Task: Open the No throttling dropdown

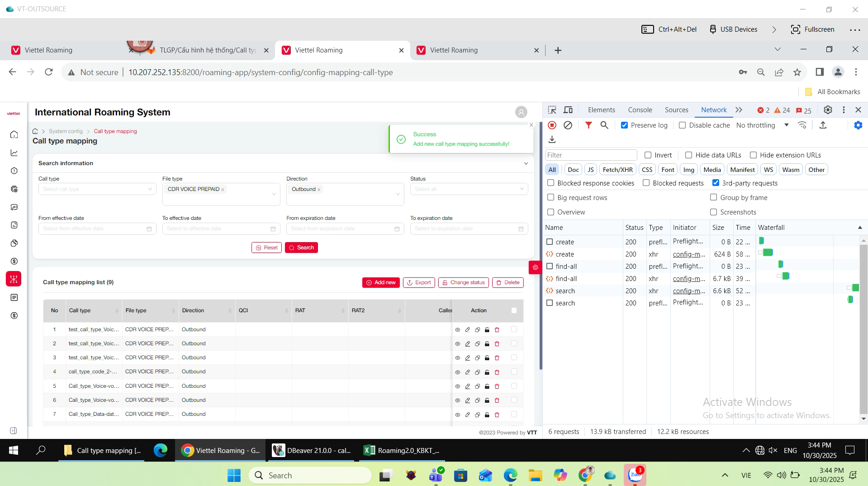Action: (x=762, y=125)
